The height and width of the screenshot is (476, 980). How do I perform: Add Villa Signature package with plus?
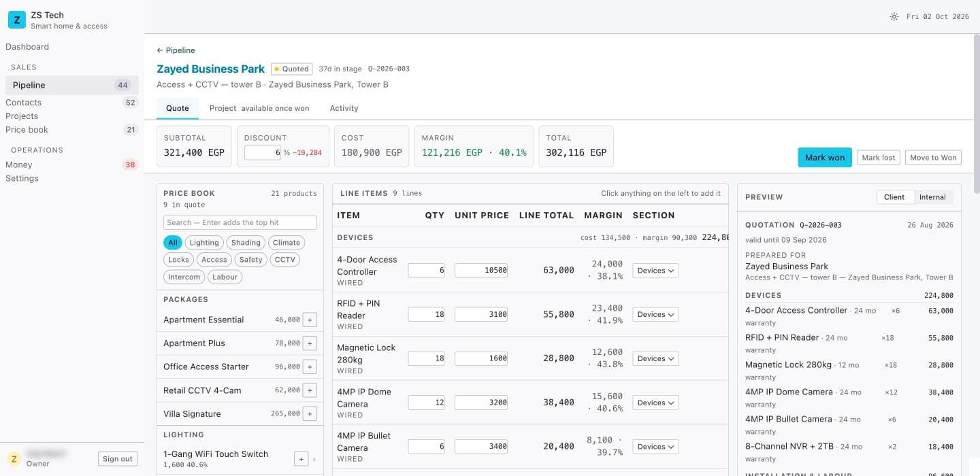pos(310,413)
